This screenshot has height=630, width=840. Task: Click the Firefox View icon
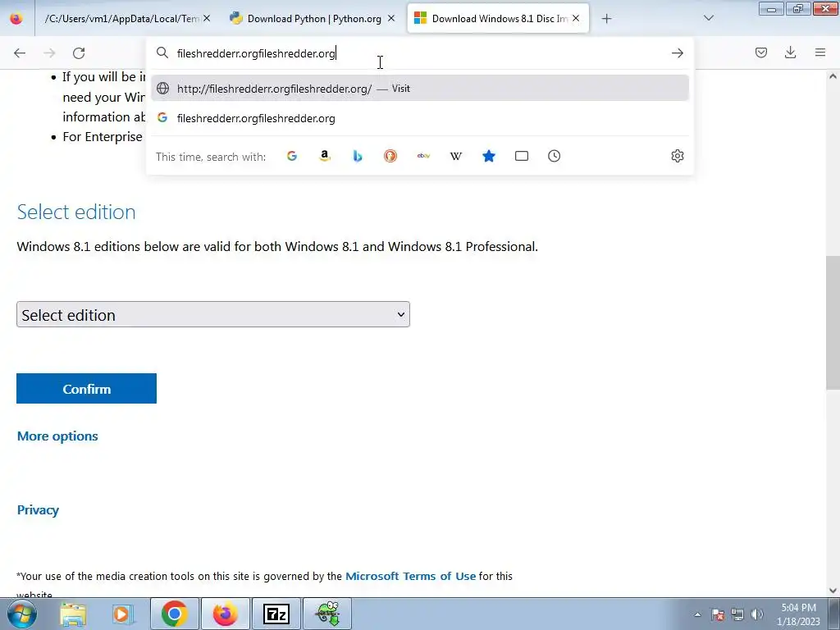click(16, 19)
